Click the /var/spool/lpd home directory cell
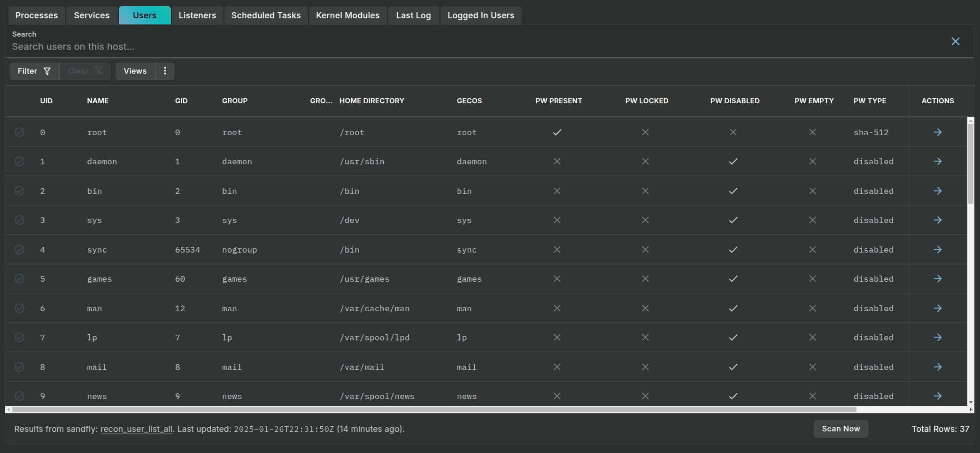 pos(375,338)
